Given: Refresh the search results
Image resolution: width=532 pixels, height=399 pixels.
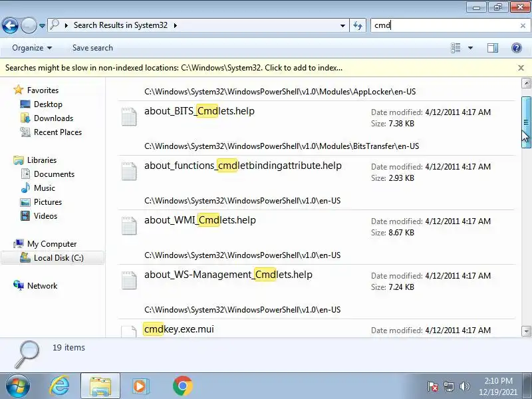Looking at the screenshot, I should pos(358,25).
